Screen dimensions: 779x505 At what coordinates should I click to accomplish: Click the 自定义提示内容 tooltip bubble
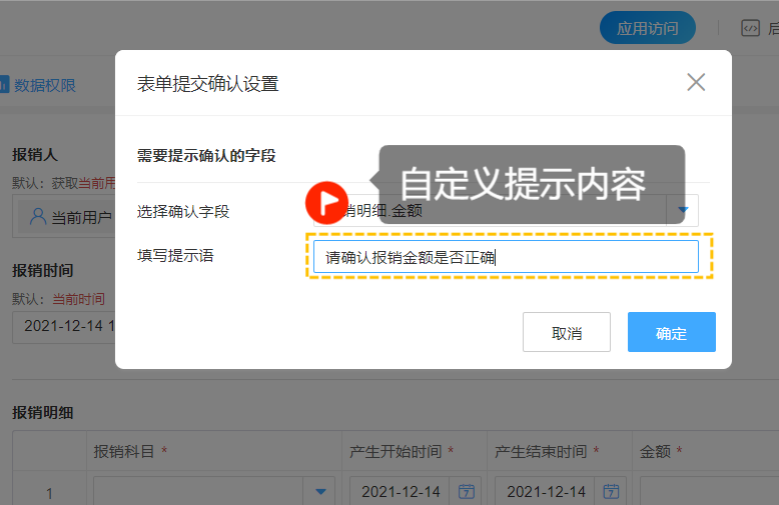pos(531,183)
